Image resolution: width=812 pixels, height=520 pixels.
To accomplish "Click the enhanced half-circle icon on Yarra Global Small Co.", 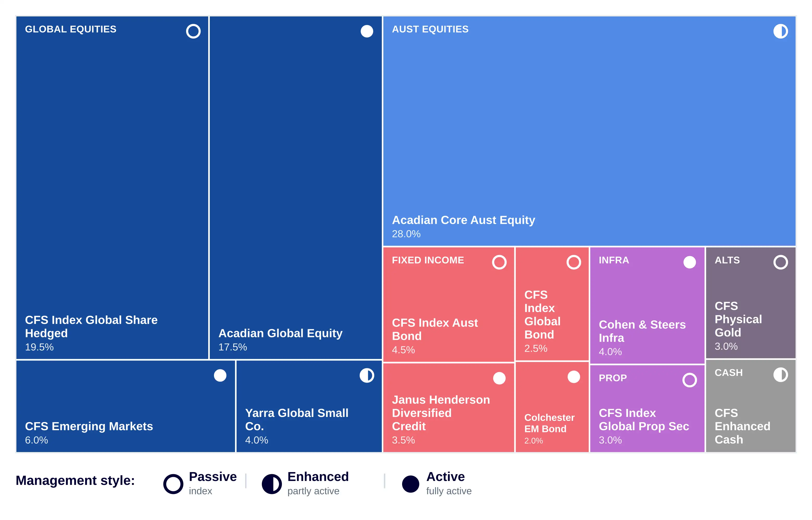I will coord(367,375).
